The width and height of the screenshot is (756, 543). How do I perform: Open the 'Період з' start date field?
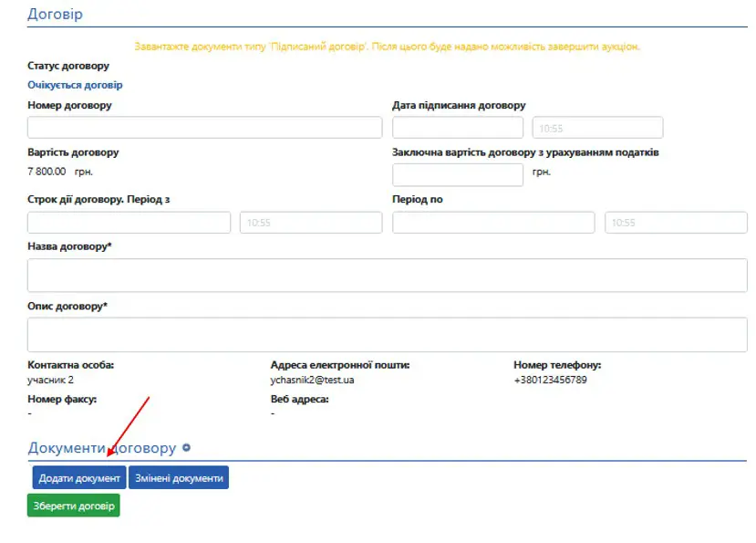point(129,223)
